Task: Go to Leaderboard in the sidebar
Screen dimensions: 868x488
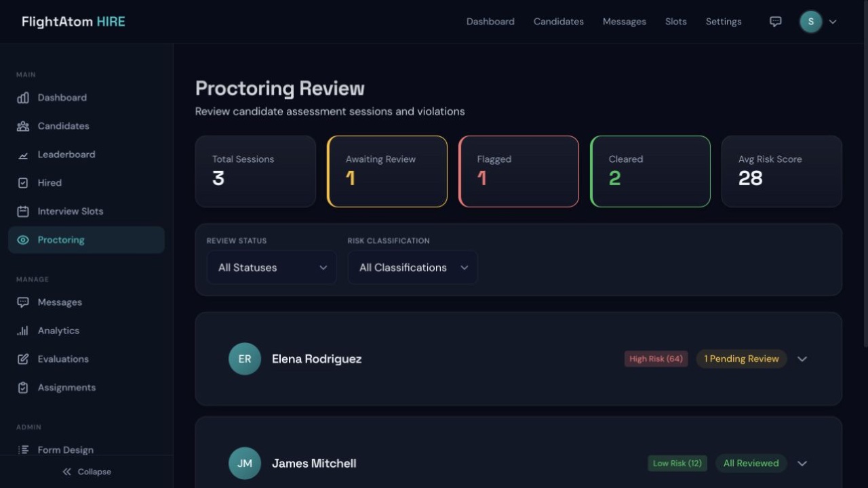Action: [87, 155]
